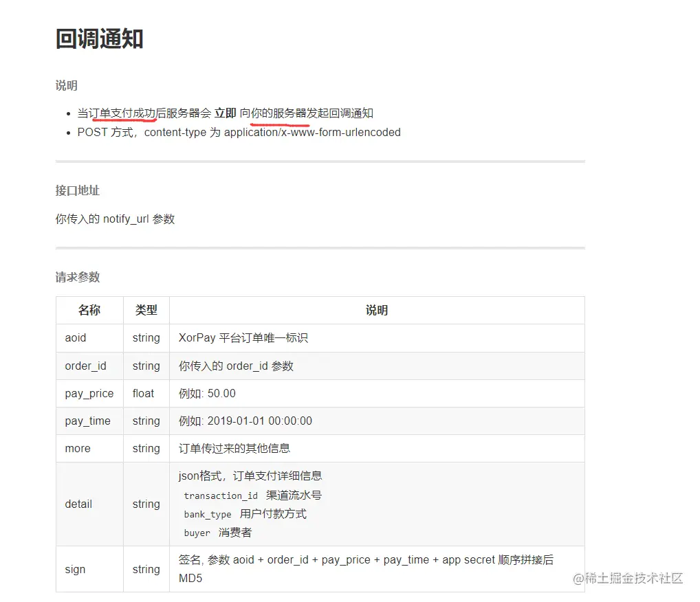Click the 回调通知 page heading
This screenshot has width=700, height=602.
[x=99, y=38]
